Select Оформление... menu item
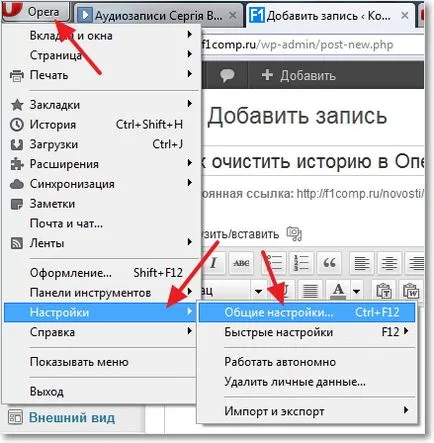The width and height of the screenshot is (434, 443). click(101, 273)
